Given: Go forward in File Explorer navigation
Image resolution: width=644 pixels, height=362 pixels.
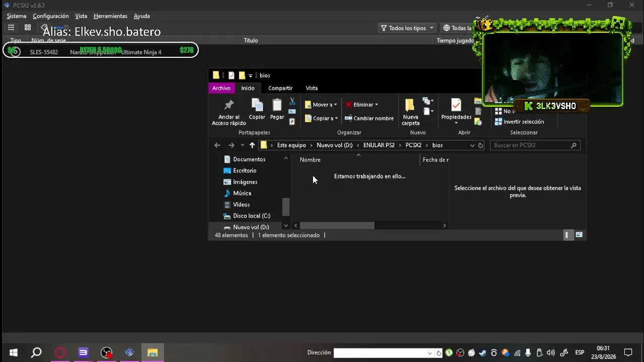Looking at the screenshot, I should click(231, 145).
